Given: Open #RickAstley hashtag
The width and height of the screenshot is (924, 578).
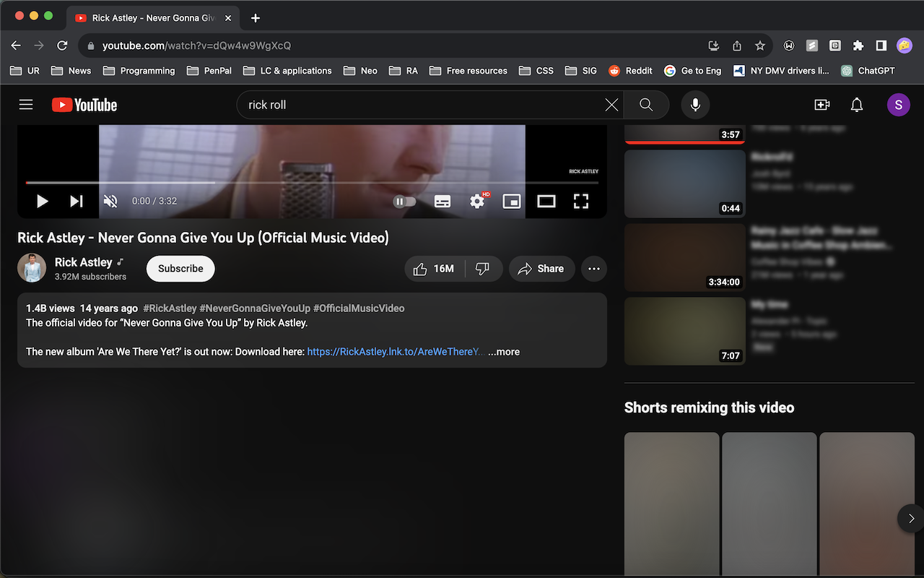Looking at the screenshot, I should coord(170,309).
